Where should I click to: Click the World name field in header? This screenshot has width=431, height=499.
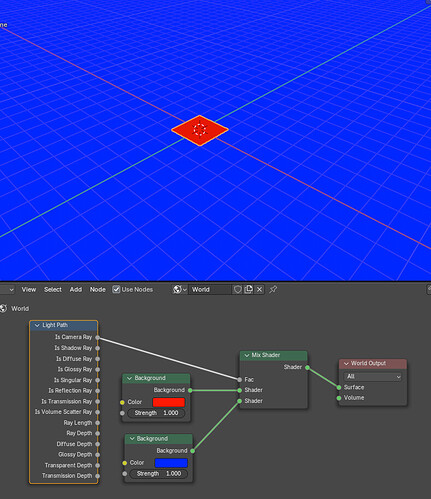point(210,289)
